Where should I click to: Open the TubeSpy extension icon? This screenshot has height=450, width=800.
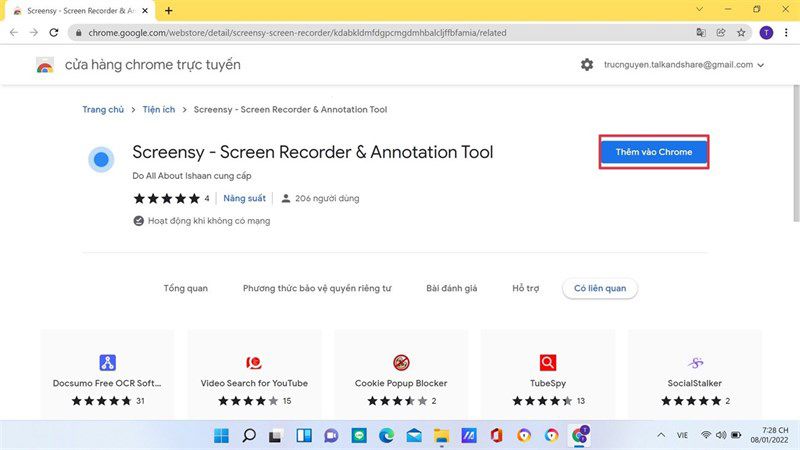[x=548, y=362]
